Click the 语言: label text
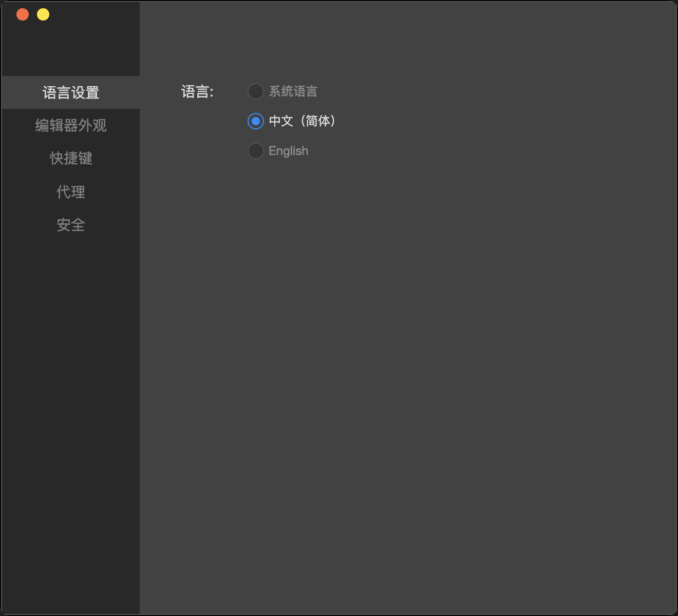This screenshot has width=678, height=616. (x=197, y=92)
